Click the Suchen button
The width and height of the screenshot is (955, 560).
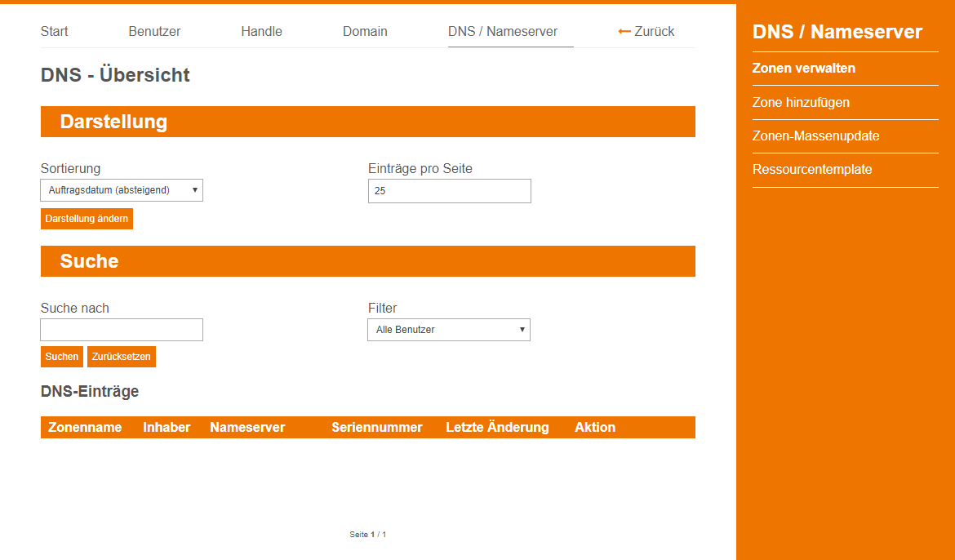[62, 357]
